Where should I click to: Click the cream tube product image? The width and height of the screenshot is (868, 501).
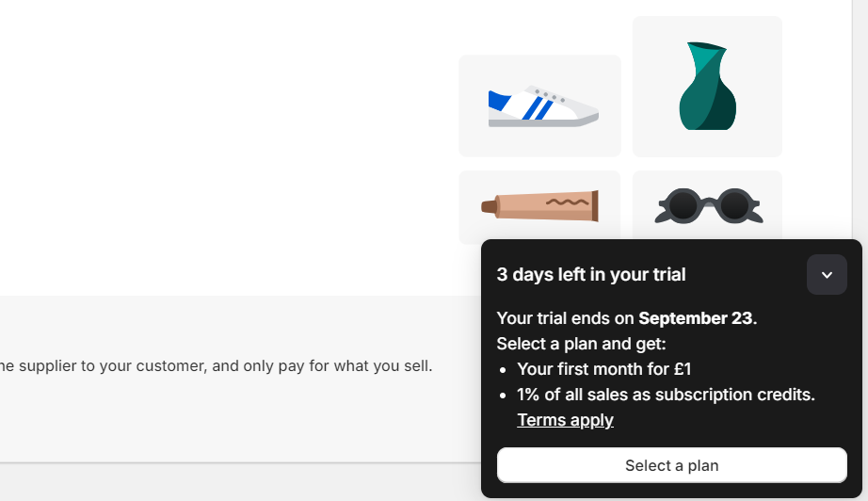[539, 205]
